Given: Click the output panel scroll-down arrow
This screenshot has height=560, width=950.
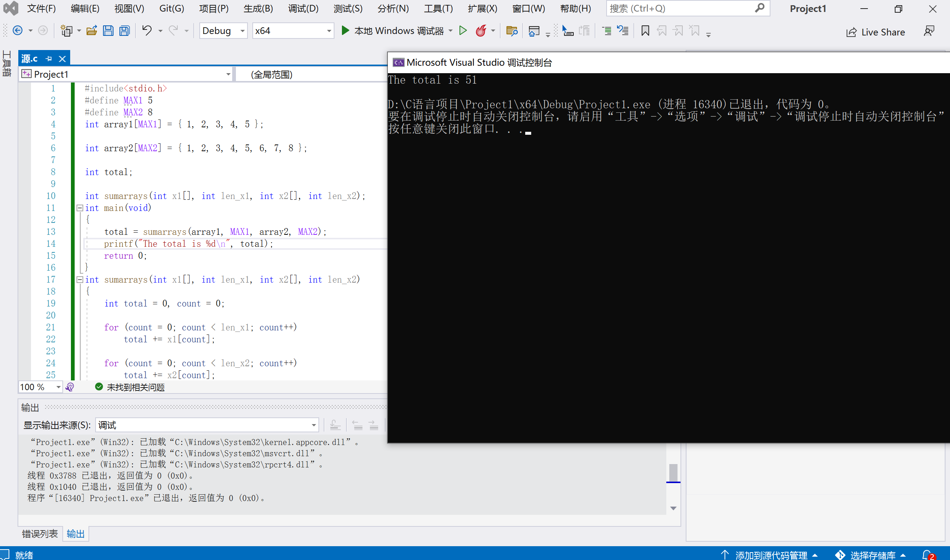Looking at the screenshot, I should click(673, 508).
